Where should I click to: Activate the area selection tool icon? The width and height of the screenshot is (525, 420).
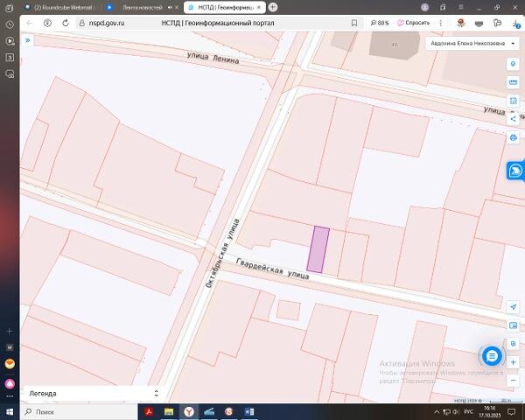513,101
